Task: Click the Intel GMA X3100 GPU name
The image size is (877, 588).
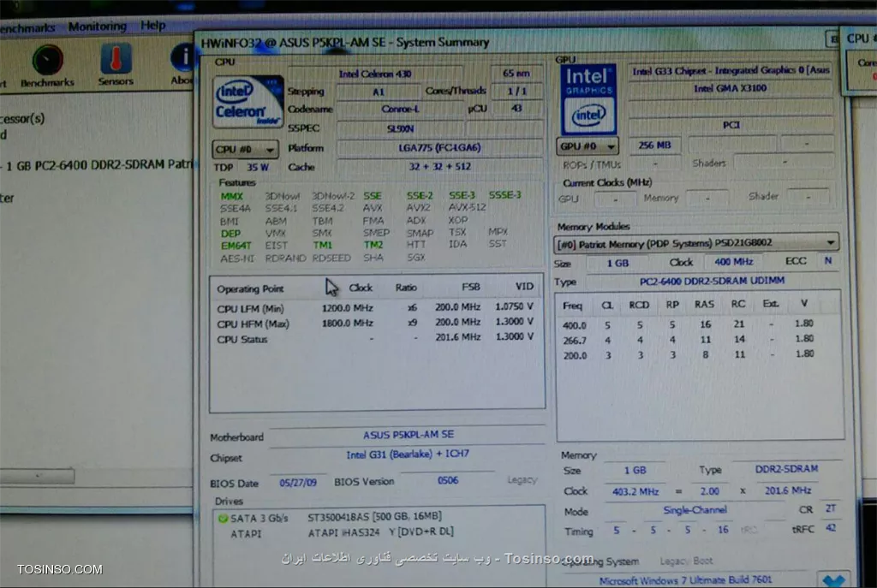Action: coord(730,88)
